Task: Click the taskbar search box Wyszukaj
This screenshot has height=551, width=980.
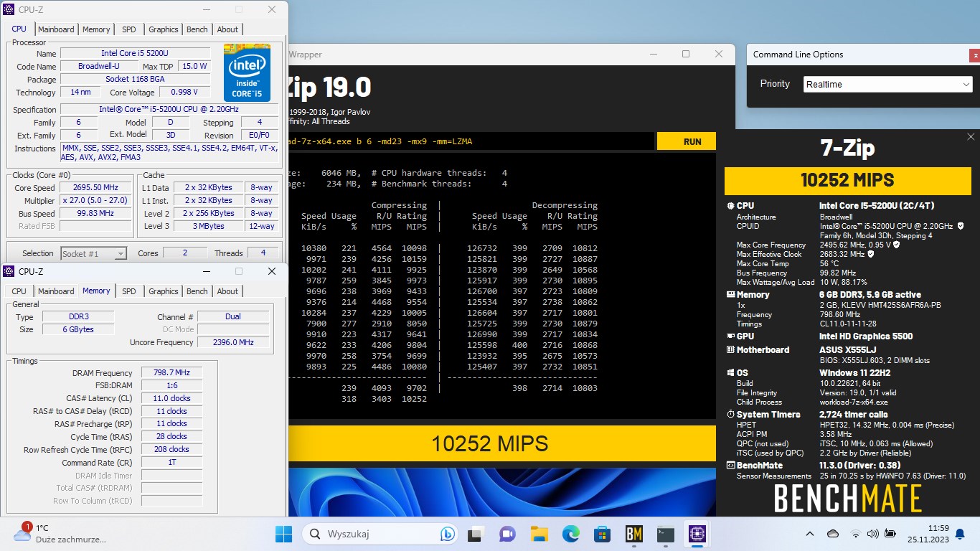Action: (x=381, y=534)
